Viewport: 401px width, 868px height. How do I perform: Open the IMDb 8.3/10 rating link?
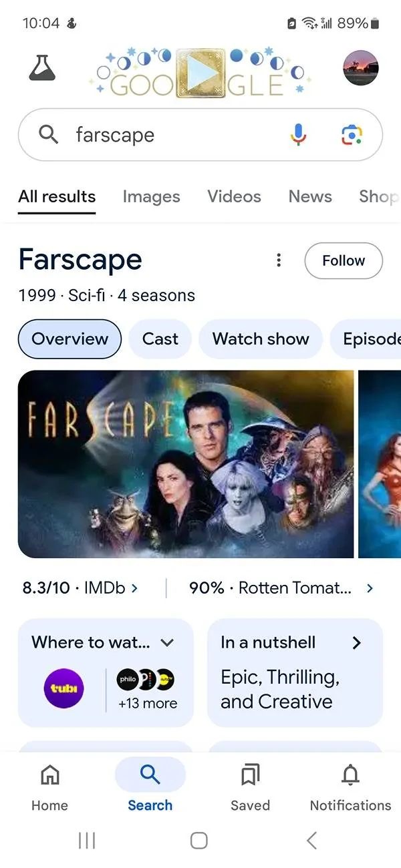80,588
